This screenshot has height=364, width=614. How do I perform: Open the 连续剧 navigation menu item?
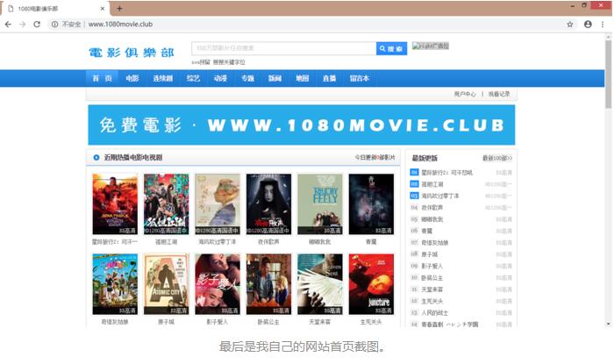[x=162, y=78]
